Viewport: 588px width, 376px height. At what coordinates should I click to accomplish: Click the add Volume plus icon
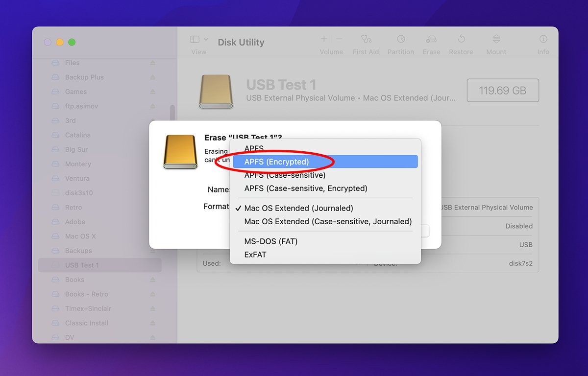[x=324, y=39]
